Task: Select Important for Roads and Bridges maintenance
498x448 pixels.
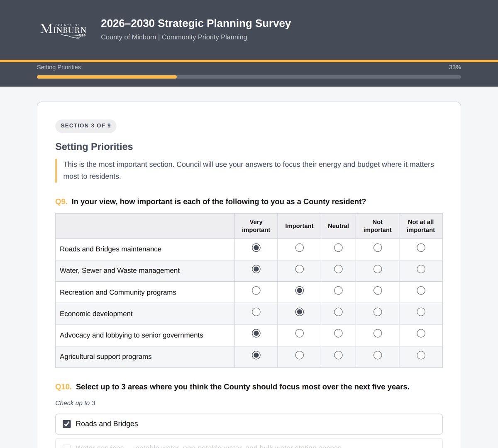Action: coord(299,248)
